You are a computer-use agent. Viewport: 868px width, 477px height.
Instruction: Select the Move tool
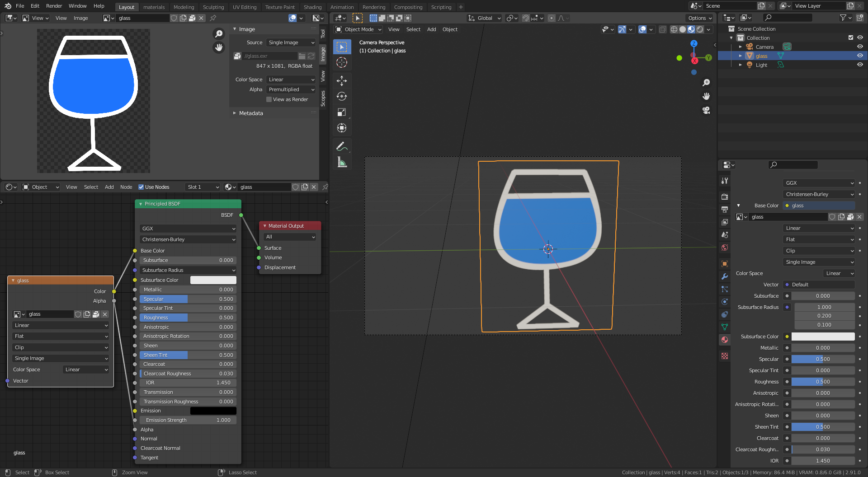pyautogui.click(x=342, y=81)
